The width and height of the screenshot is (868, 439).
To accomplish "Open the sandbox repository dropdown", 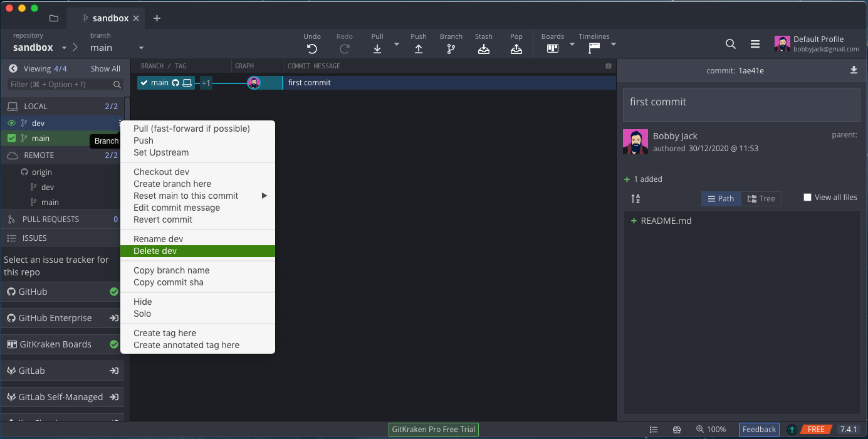I will [x=65, y=47].
